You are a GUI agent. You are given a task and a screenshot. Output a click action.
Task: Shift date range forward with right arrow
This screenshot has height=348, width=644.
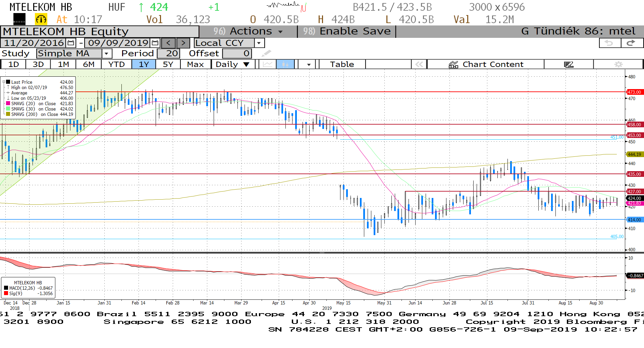coord(183,43)
